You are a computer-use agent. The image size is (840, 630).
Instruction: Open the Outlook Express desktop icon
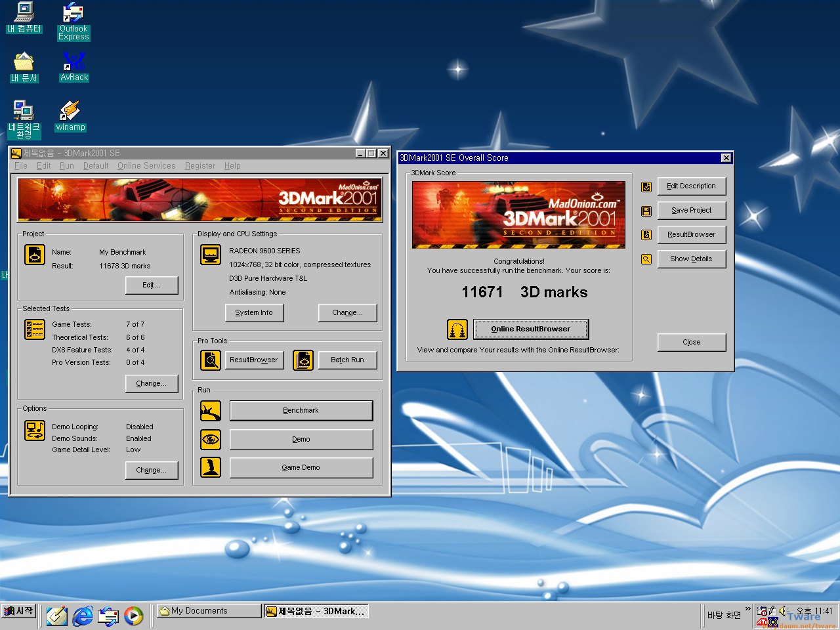pos(73,22)
